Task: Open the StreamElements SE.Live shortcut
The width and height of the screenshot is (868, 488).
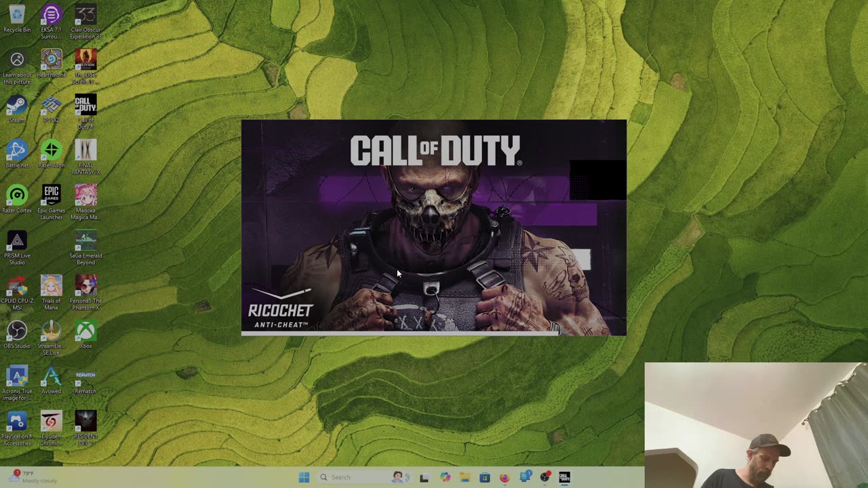Action: click(x=51, y=338)
